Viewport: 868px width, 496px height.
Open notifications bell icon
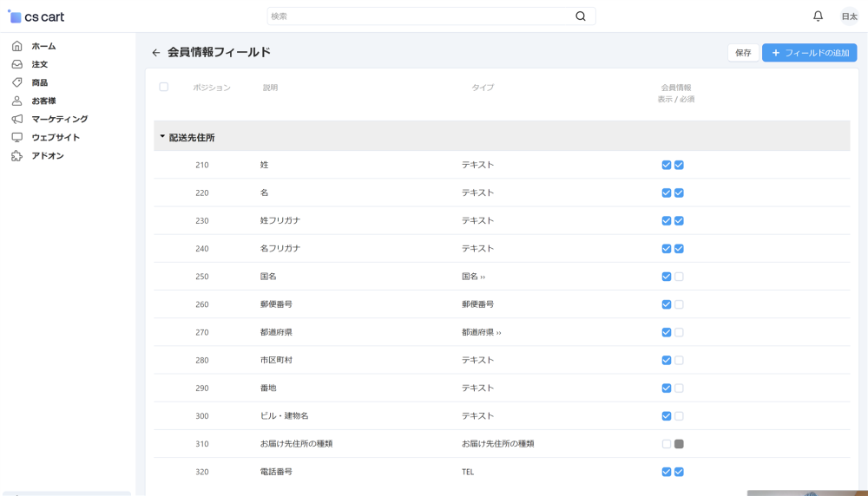[818, 16]
